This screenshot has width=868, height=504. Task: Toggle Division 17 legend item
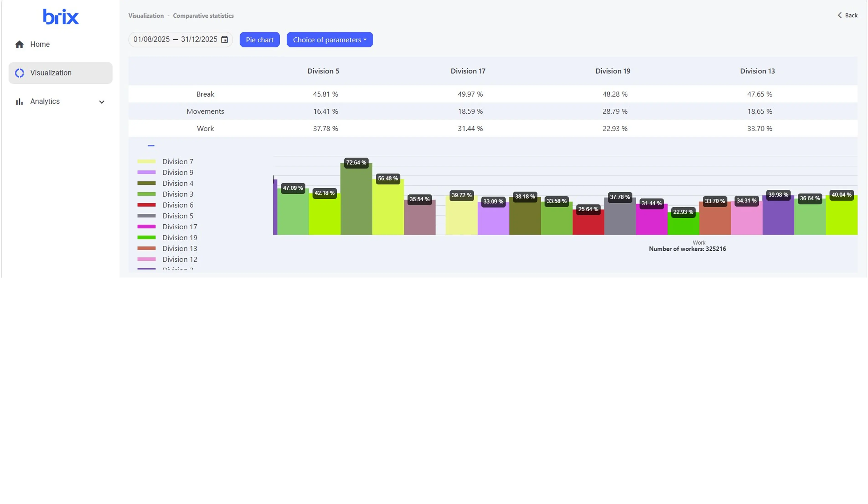[x=167, y=226]
